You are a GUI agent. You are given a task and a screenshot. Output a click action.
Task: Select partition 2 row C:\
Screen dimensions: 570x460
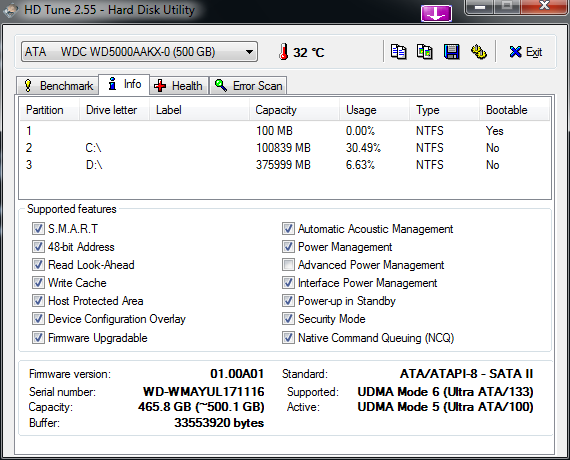point(285,148)
